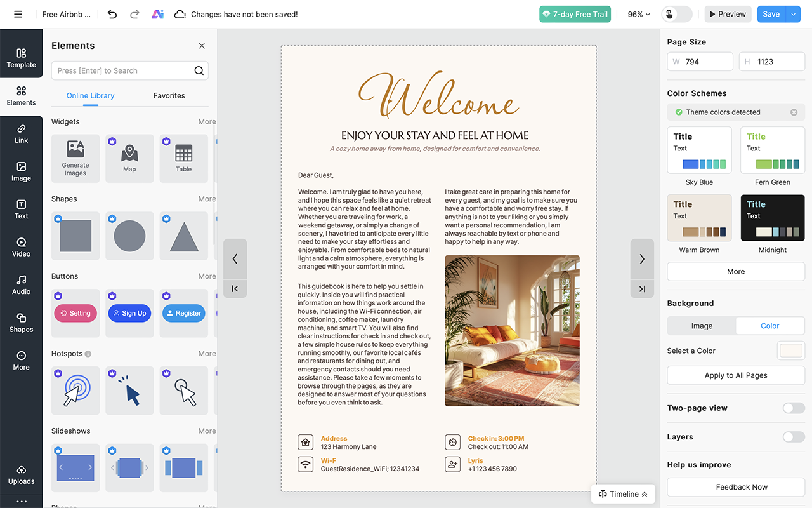Undo the last change
This screenshot has height=508, width=812.
point(112,14)
